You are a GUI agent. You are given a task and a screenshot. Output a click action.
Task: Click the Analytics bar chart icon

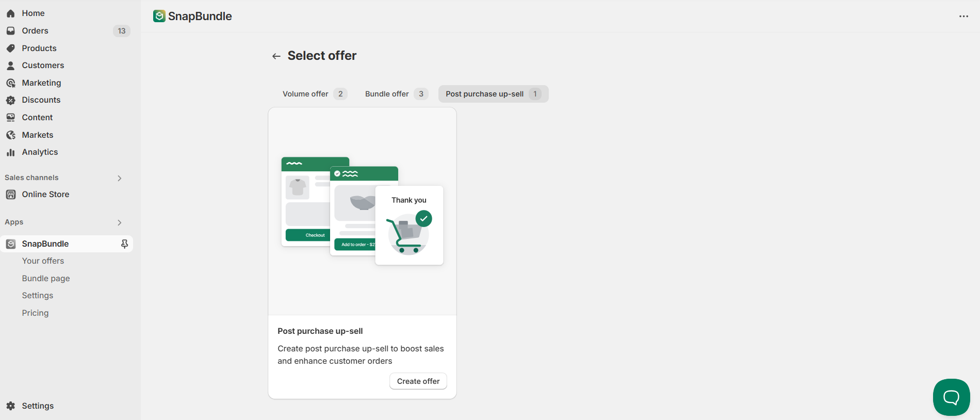[x=11, y=152]
